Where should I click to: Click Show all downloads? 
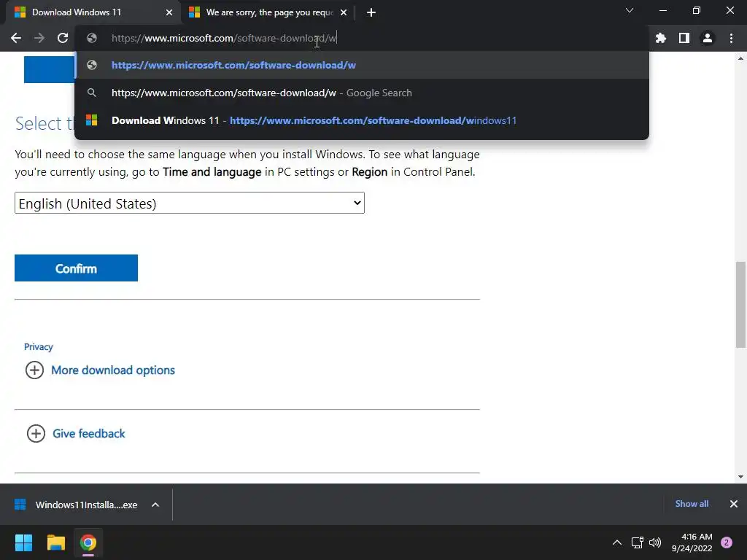click(692, 504)
